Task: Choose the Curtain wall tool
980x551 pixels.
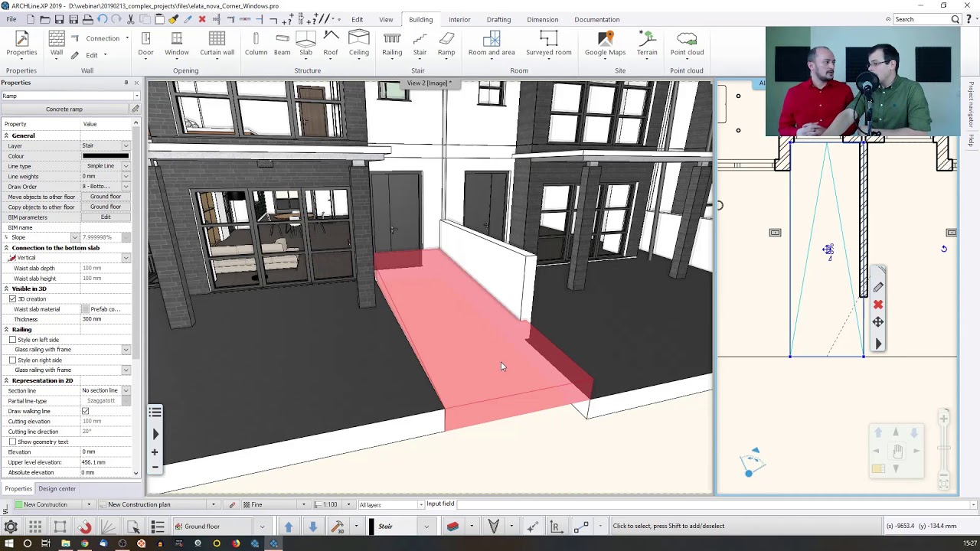Action: pyautogui.click(x=217, y=44)
